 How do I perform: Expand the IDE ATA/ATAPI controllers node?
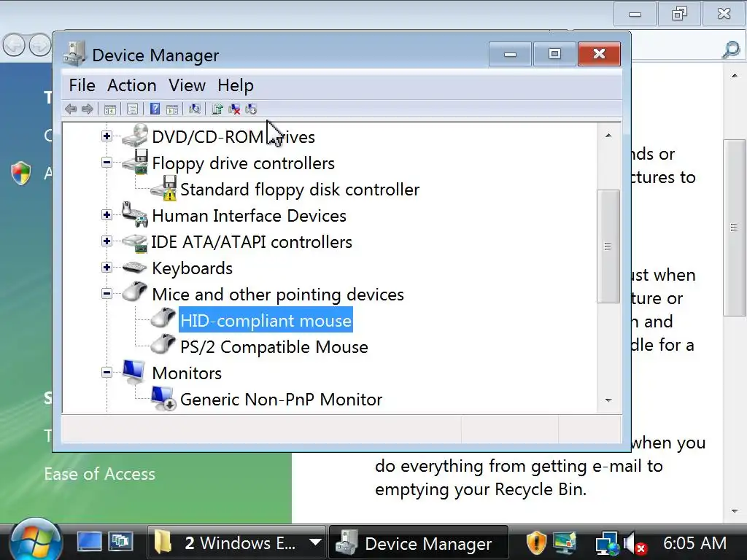pyautogui.click(x=107, y=241)
